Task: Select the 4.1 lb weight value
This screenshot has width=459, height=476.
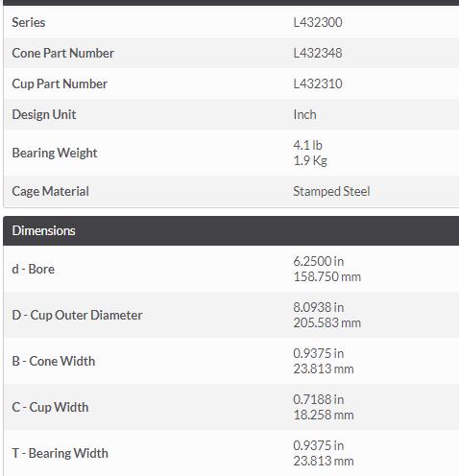Action: click(x=307, y=145)
